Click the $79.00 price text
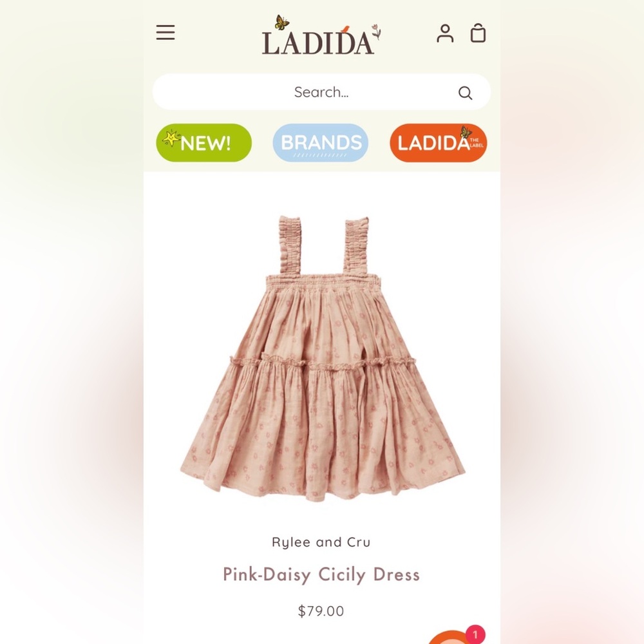Viewport: 644px width, 644px height. 321,611
